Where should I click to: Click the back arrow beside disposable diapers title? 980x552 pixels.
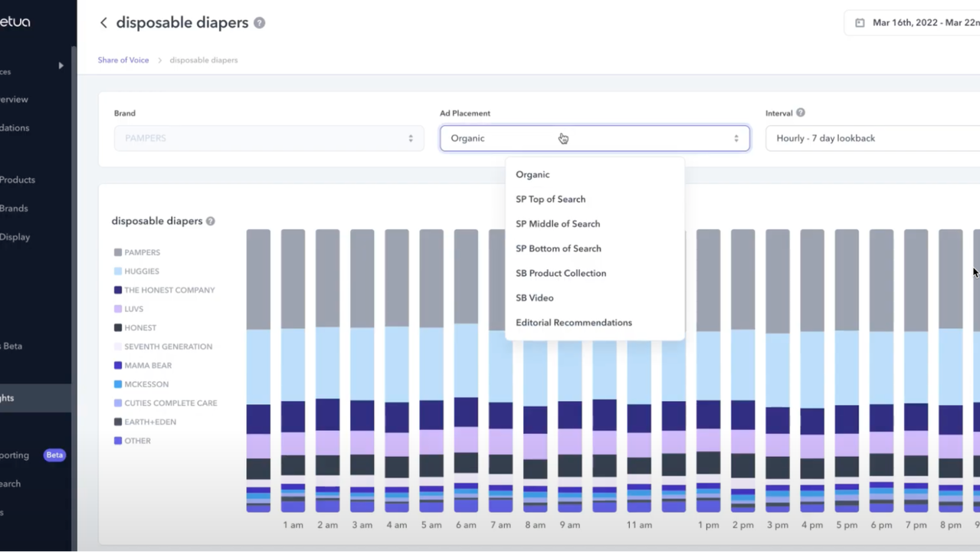103,23
